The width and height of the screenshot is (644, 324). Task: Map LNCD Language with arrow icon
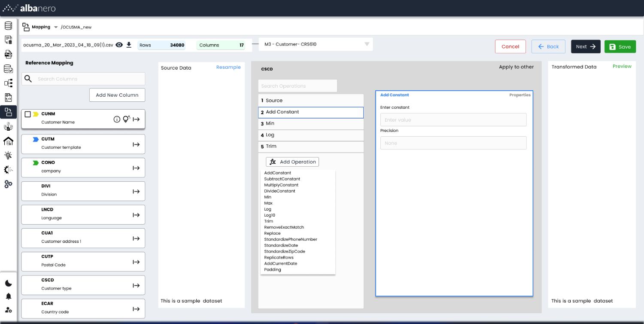tap(136, 215)
